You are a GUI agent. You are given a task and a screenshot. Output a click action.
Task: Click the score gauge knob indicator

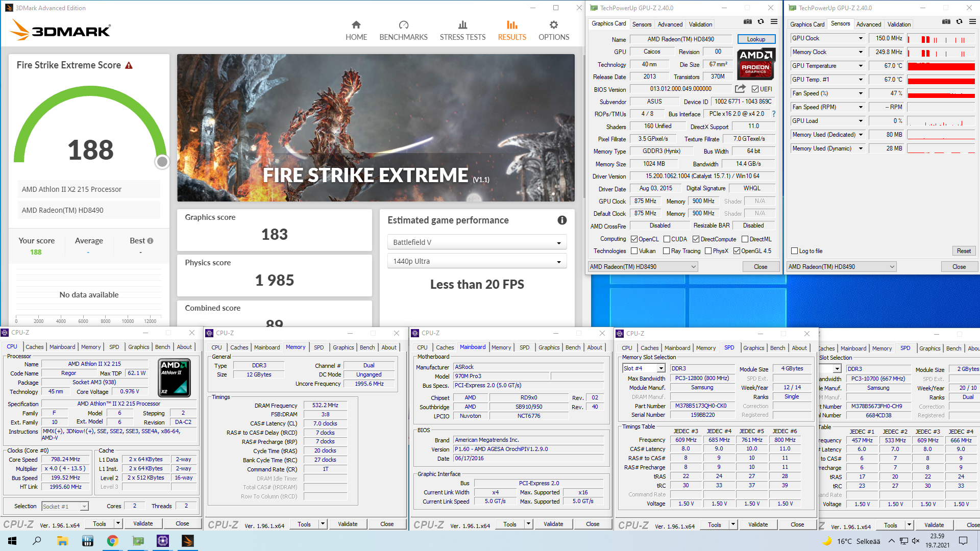pyautogui.click(x=162, y=162)
